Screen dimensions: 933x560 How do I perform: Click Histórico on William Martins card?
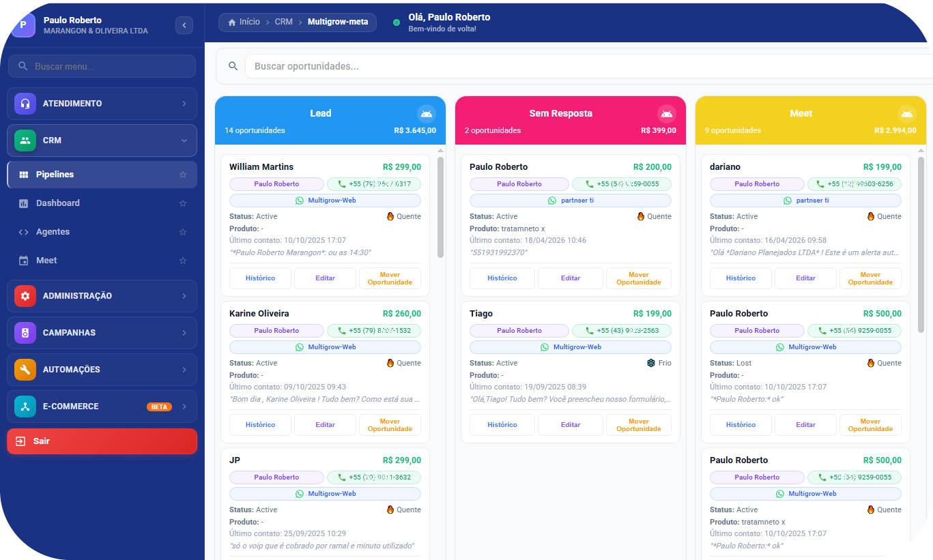point(260,278)
